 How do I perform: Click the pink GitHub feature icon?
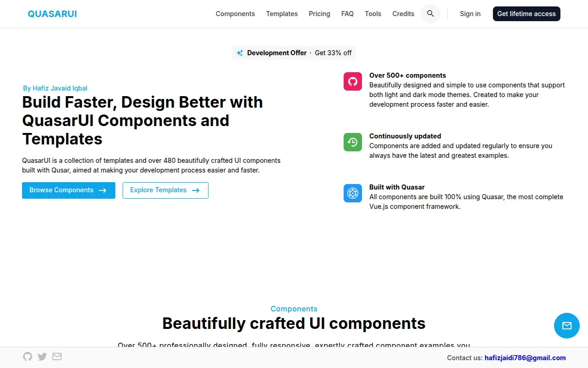353,81
